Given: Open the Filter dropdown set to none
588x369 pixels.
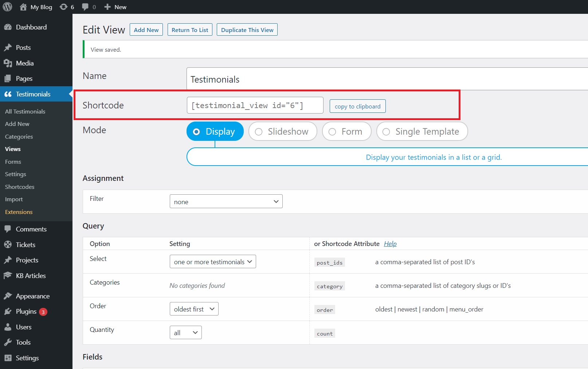Looking at the screenshot, I should pyautogui.click(x=226, y=202).
